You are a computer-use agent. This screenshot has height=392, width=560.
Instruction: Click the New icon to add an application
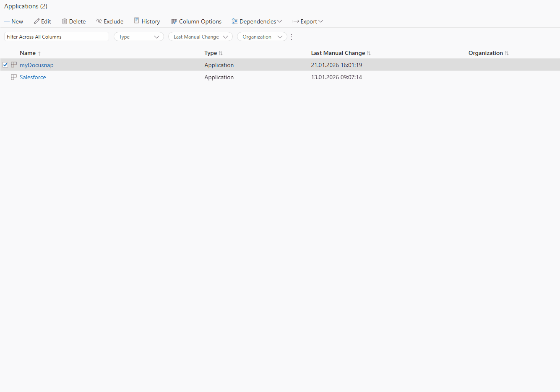point(6,21)
